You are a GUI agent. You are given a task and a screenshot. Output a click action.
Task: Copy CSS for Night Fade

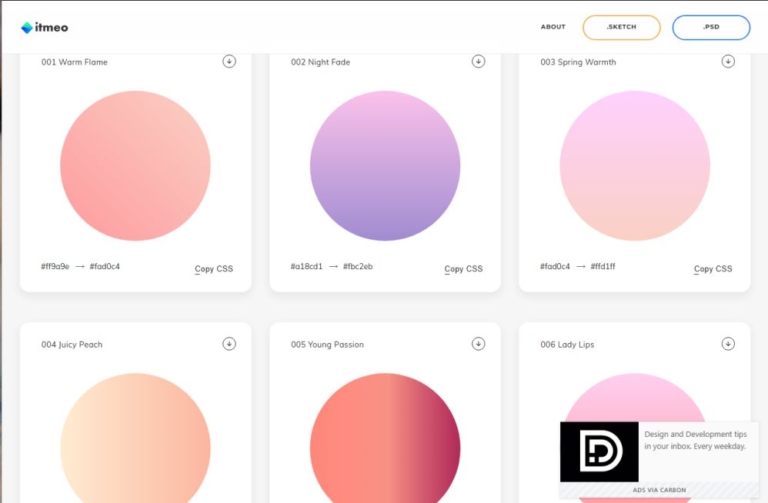463,269
